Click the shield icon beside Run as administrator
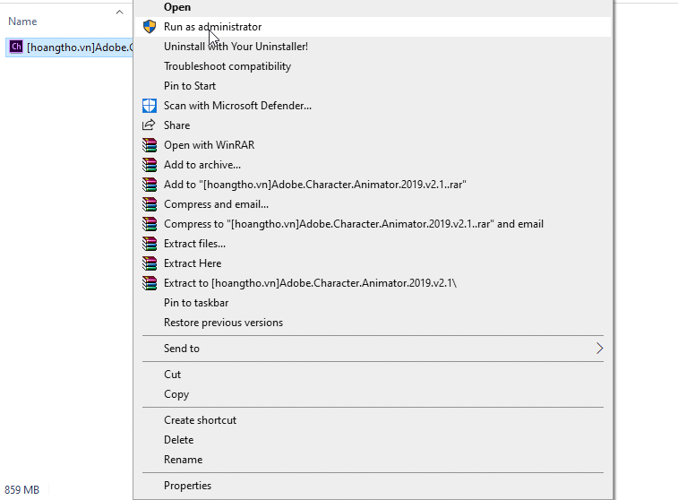 coord(149,27)
